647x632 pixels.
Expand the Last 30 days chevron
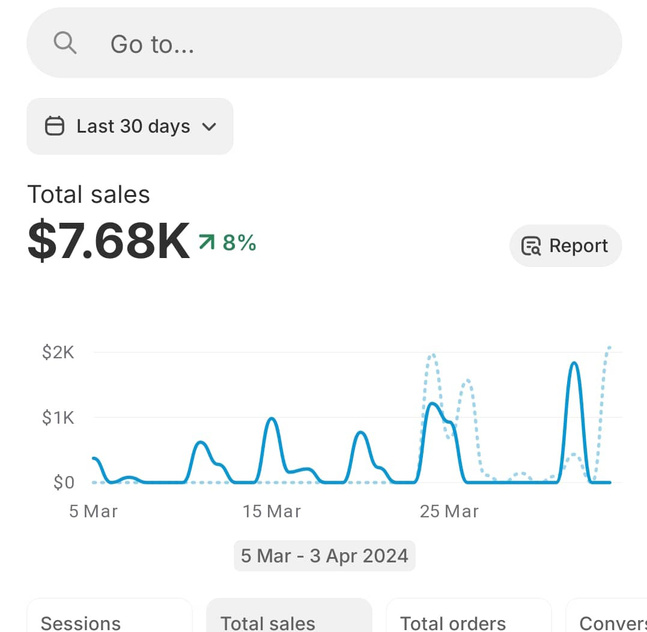[209, 127]
